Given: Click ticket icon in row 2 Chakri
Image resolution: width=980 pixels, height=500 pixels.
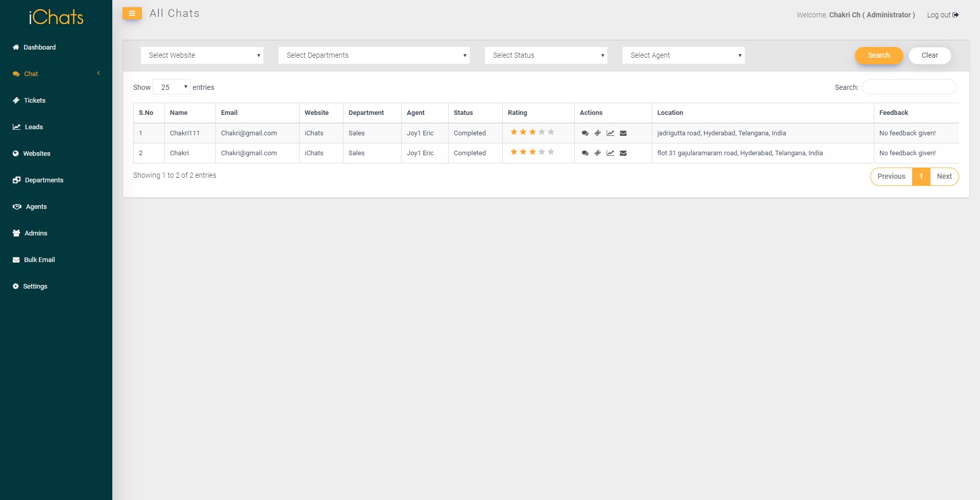Looking at the screenshot, I should click(x=598, y=153).
